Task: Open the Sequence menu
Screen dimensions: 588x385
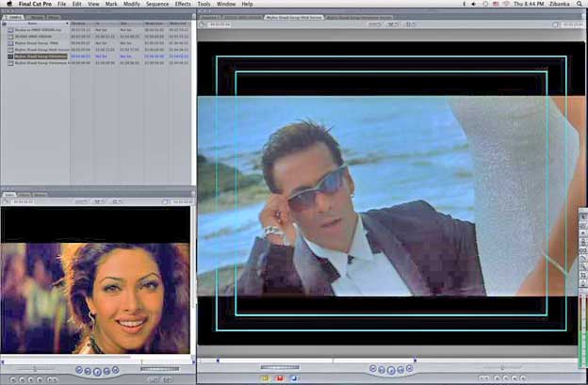Action: click(156, 5)
